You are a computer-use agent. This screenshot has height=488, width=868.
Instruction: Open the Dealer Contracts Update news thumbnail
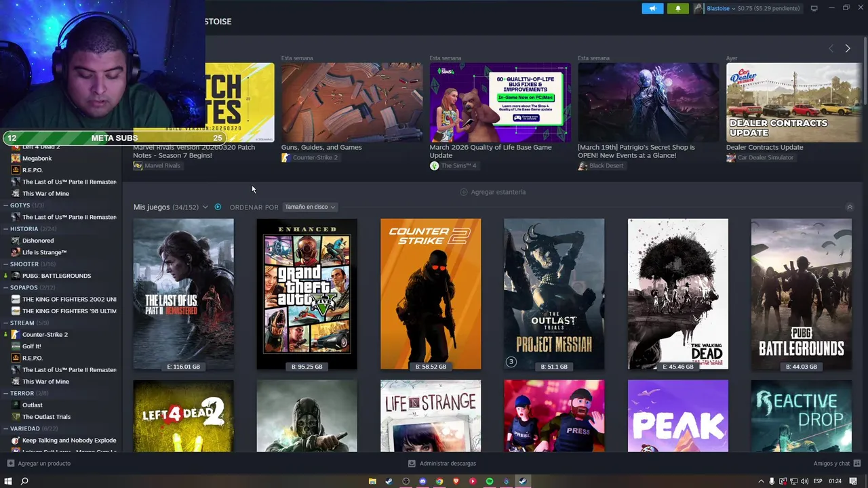[793, 102]
